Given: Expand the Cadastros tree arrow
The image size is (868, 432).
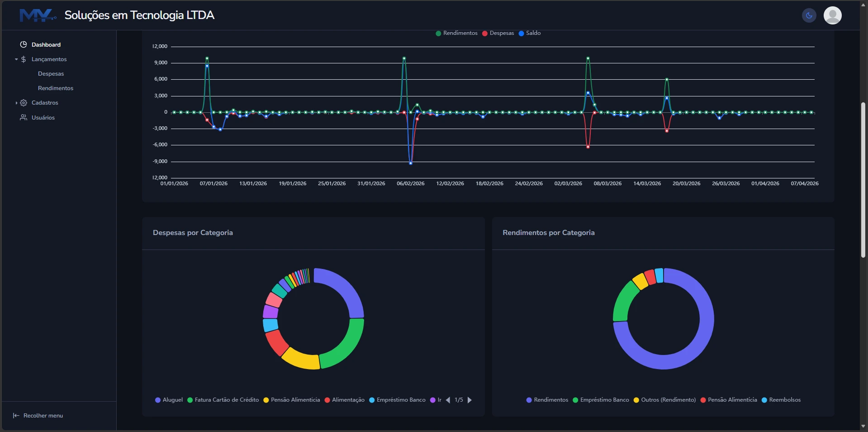Looking at the screenshot, I should 16,103.
